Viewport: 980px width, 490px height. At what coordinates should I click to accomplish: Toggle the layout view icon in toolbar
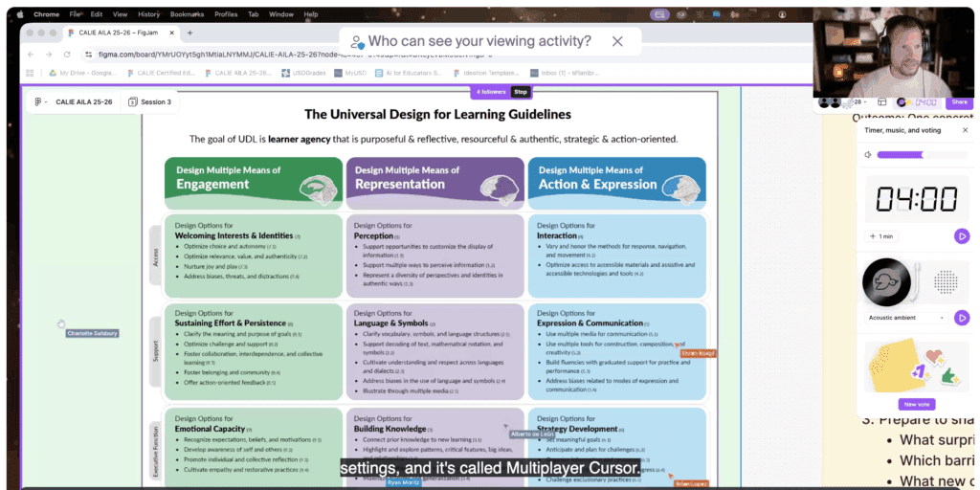point(882,101)
